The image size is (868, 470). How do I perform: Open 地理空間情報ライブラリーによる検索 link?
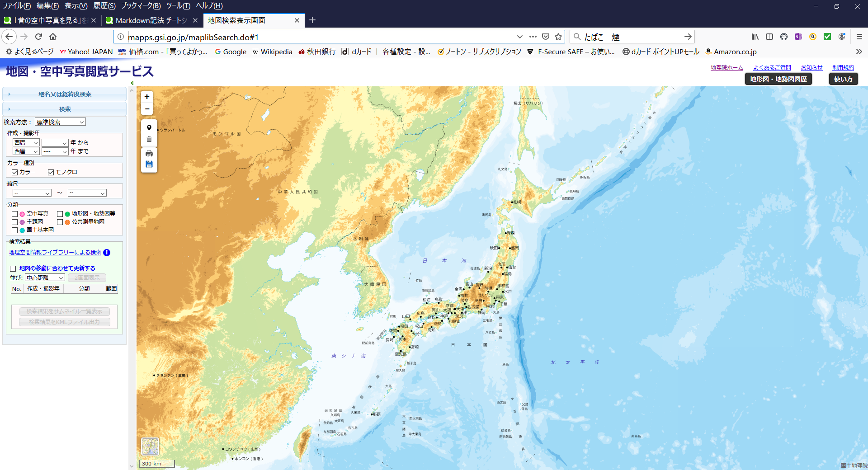pos(55,253)
